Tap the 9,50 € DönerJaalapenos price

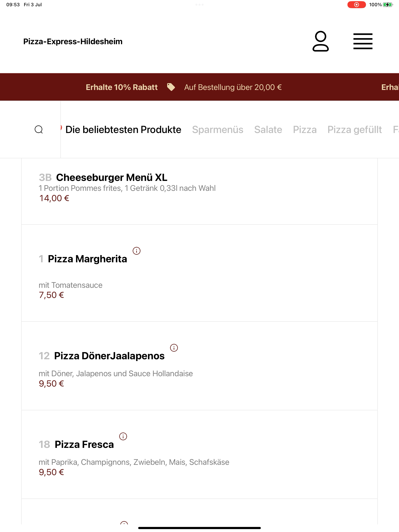51,383
